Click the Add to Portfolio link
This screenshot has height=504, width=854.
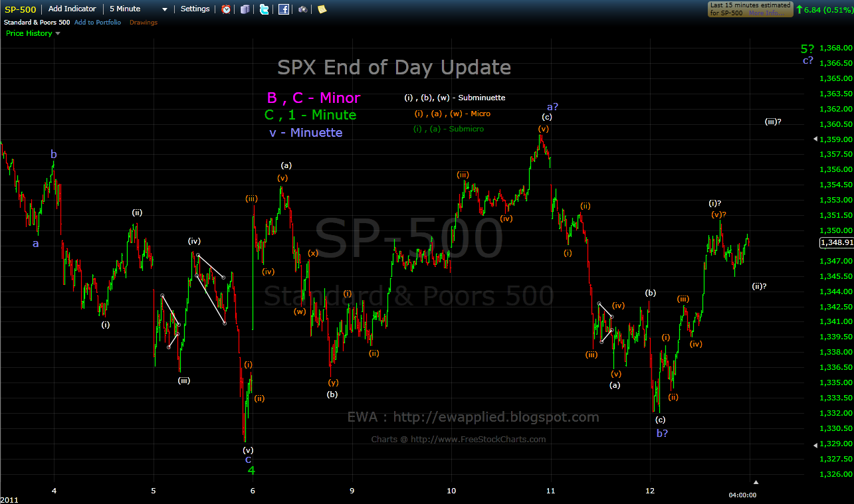98,23
